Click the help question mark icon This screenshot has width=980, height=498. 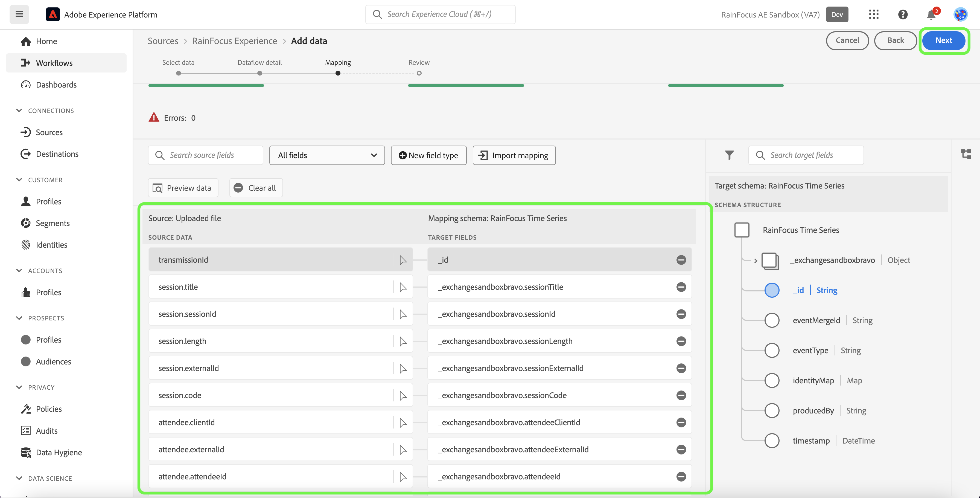[903, 15]
